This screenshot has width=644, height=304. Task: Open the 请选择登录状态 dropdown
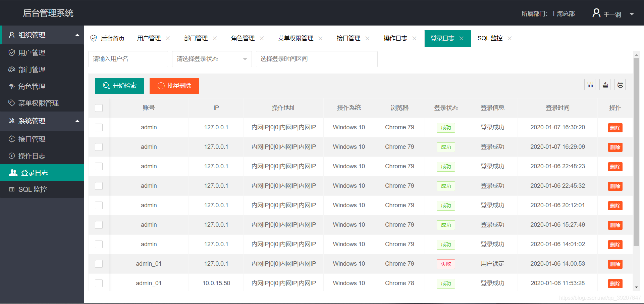tap(212, 59)
